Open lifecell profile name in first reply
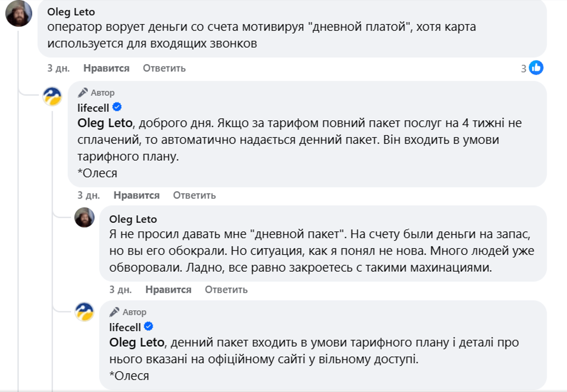 click(93, 108)
